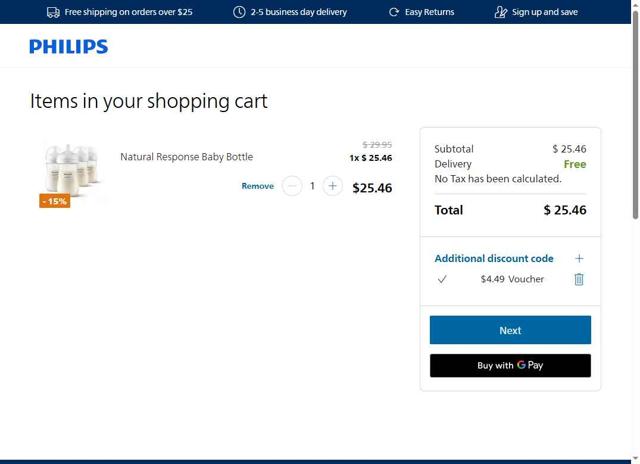Viewport: 640px width, 464px height.
Task: Delete the $4.49 voucher with trash icon
Action: pyautogui.click(x=578, y=279)
